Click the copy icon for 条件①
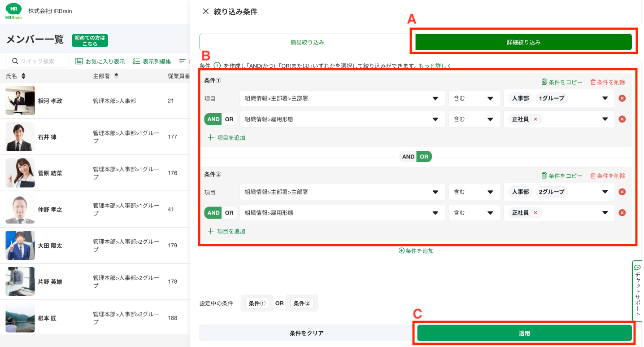Screen dimensions: 644x347 (x=544, y=82)
